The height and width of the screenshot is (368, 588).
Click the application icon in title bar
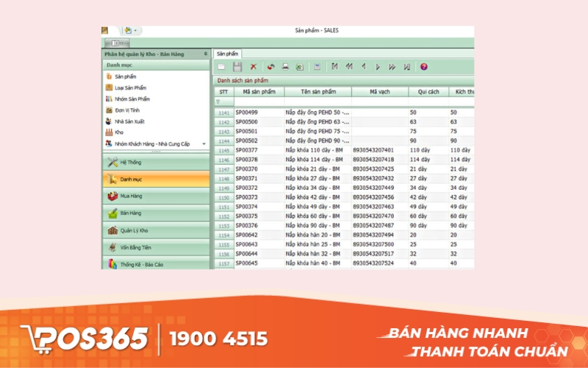pos(104,30)
